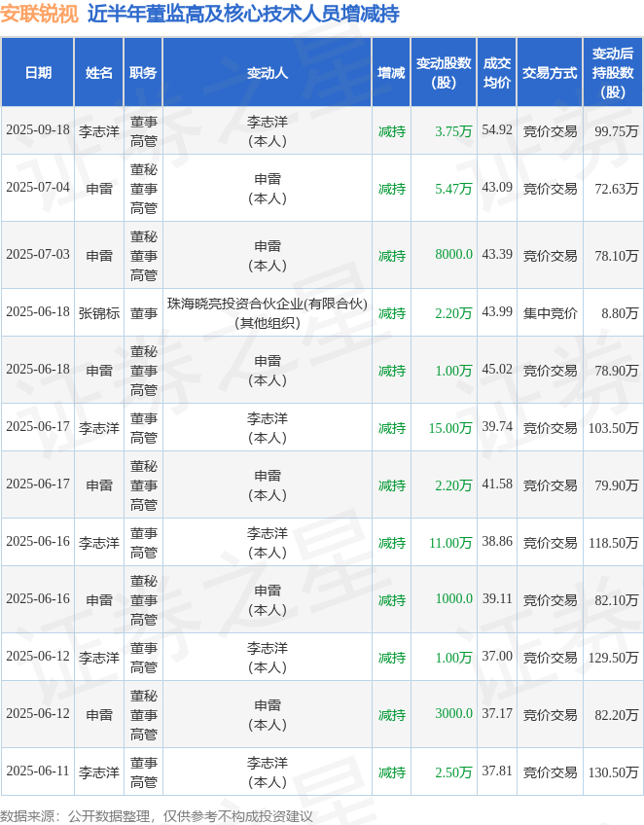Click 张锦标 name cell
This screenshot has height=825, width=644.
click(99, 313)
